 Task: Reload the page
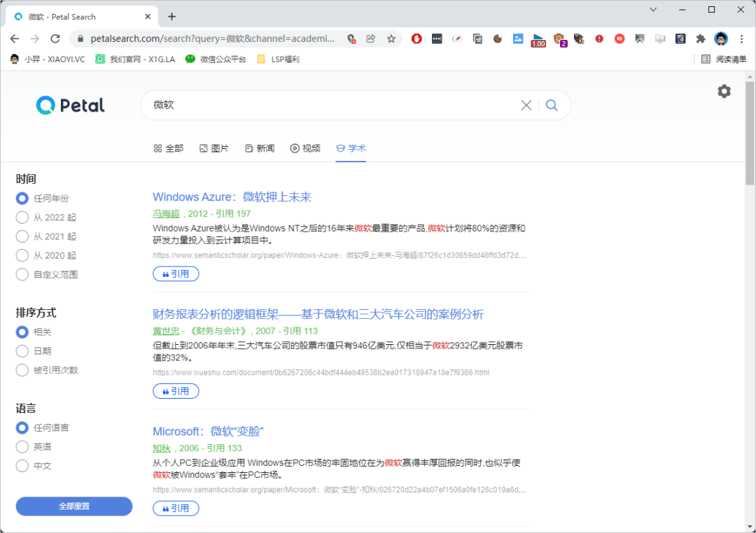55,38
